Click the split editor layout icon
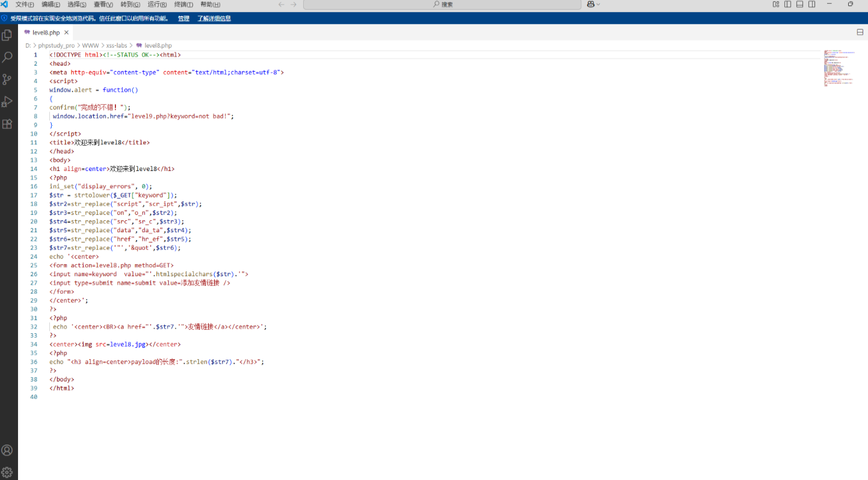Image resolution: width=868 pixels, height=480 pixels. (x=860, y=32)
